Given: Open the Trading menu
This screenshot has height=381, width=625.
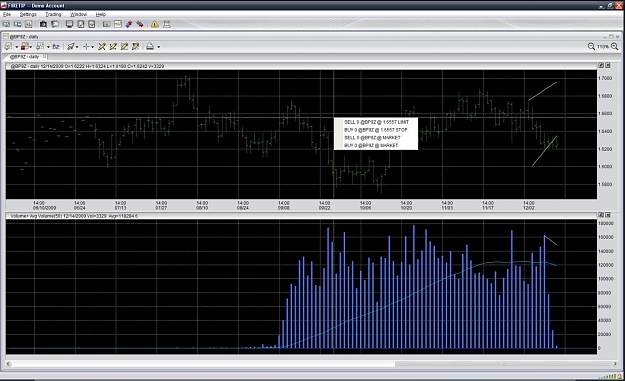Looking at the screenshot, I should pos(53,14).
